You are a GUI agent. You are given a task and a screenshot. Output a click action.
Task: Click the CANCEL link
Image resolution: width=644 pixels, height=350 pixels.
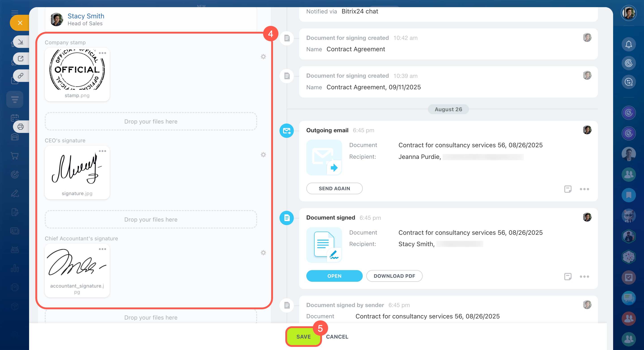pyautogui.click(x=337, y=337)
